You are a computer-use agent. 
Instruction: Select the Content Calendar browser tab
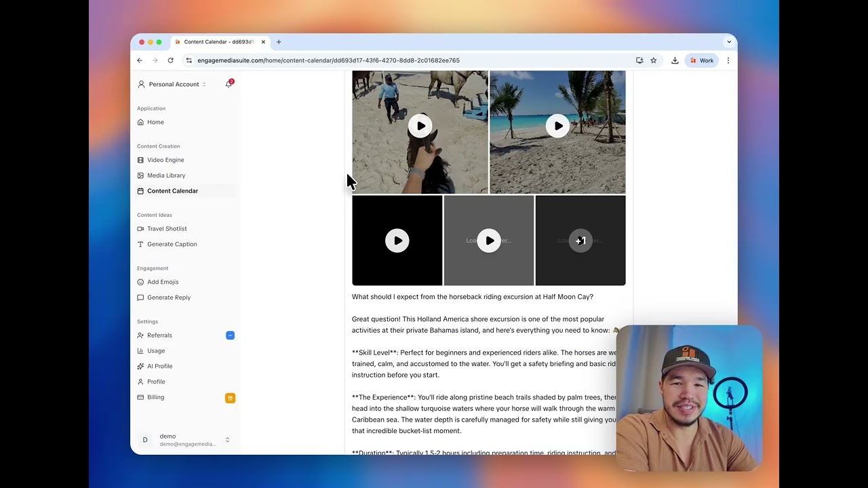click(220, 42)
